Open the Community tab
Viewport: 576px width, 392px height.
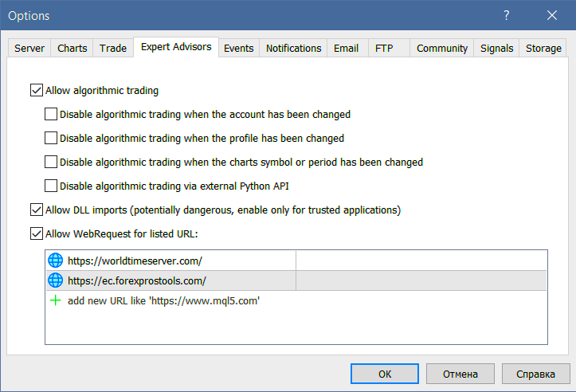pos(441,49)
